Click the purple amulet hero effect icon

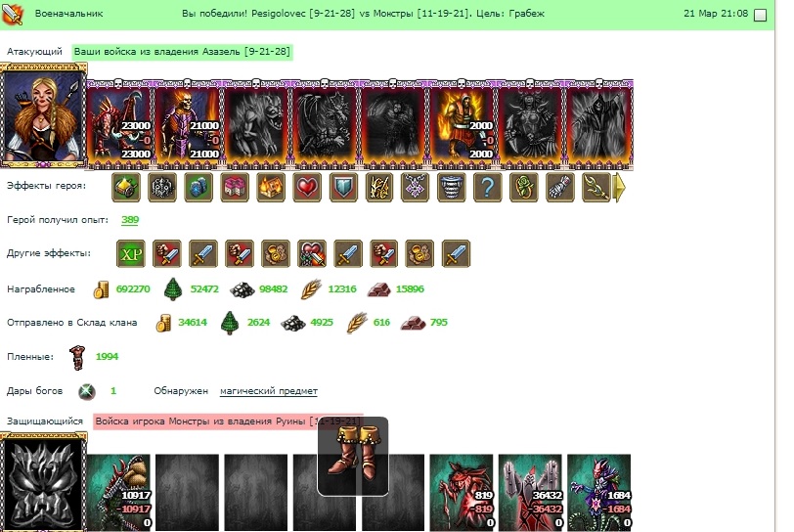[x=416, y=187]
